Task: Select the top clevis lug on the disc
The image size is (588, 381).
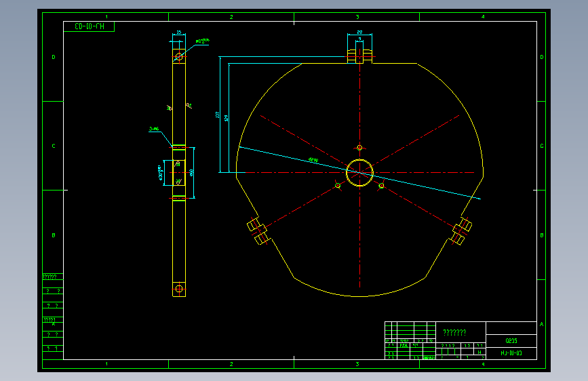Action: [359, 56]
